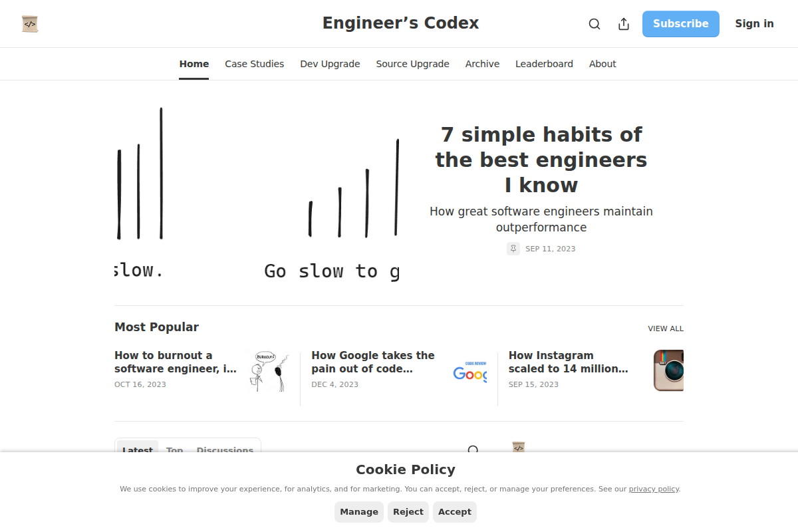Open the feed search magnifier near Discussions
798x532 pixels.
click(x=473, y=450)
